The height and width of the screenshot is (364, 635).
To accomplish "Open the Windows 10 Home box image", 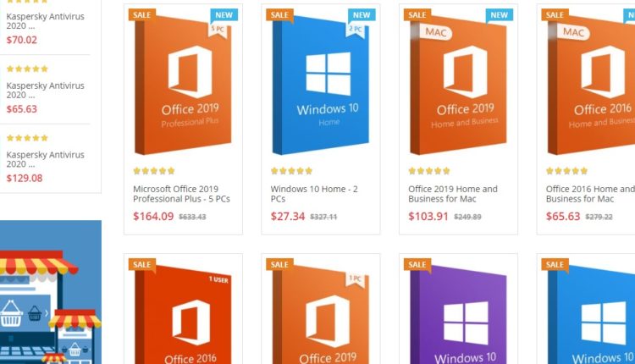I will click(321, 85).
